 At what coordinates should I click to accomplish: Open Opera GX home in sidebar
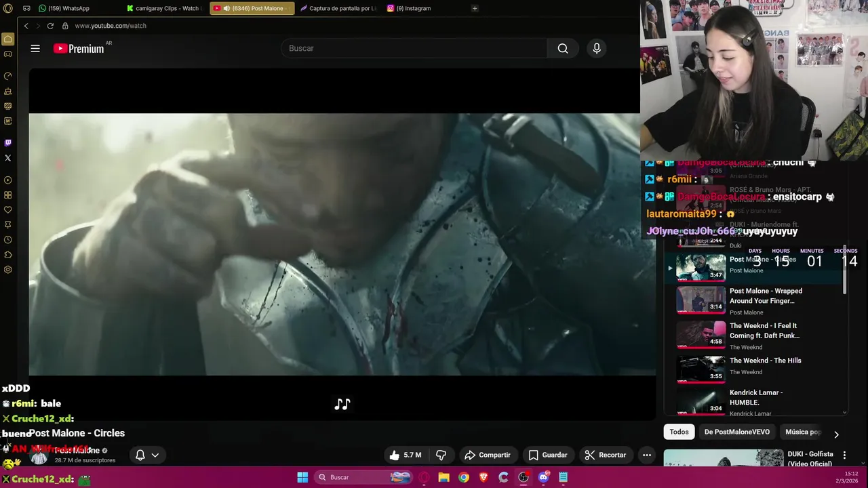tap(8, 39)
